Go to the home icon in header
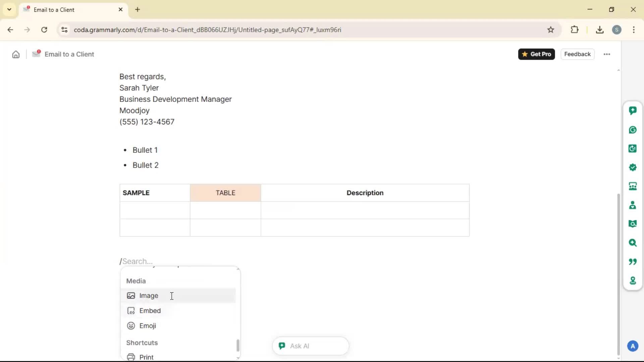This screenshot has width=644, height=362. tap(16, 54)
